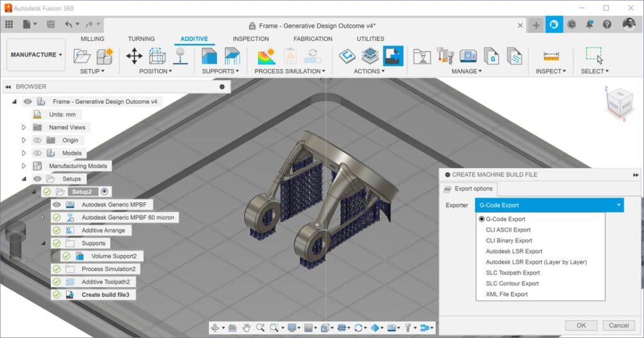Image resolution: width=644 pixels, height=338 pixels.
Task: Click the notifications bell icon
Action: coord(589,25)
